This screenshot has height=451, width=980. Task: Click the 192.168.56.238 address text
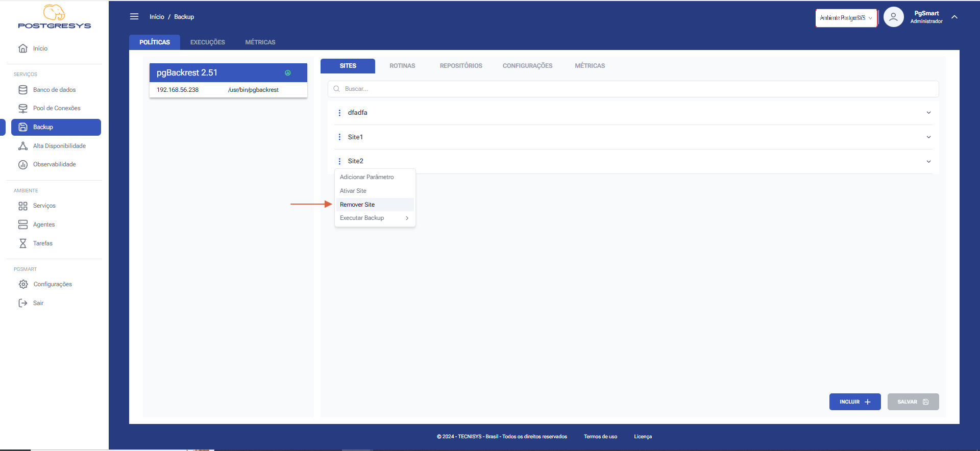(178, 90)
